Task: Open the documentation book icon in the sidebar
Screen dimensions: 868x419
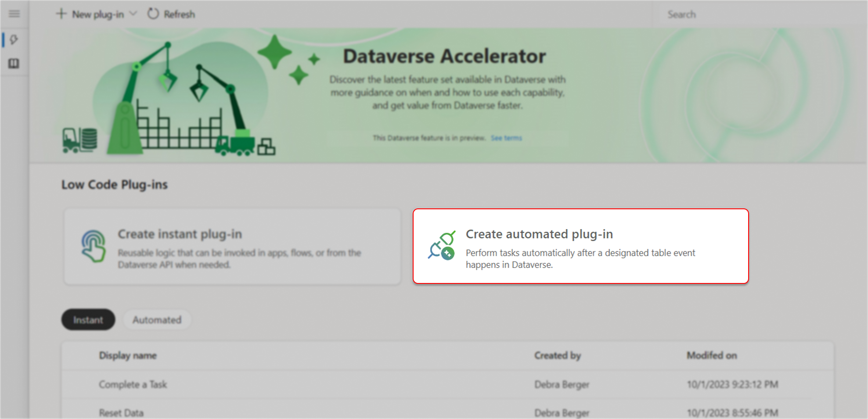Action: click(14, 63)
